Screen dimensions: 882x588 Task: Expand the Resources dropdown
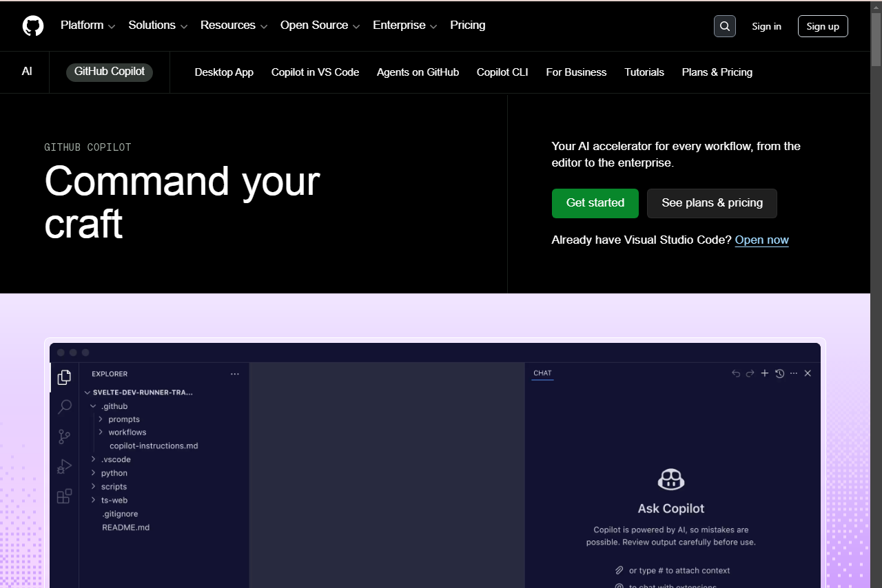click(x=234, y=25)
